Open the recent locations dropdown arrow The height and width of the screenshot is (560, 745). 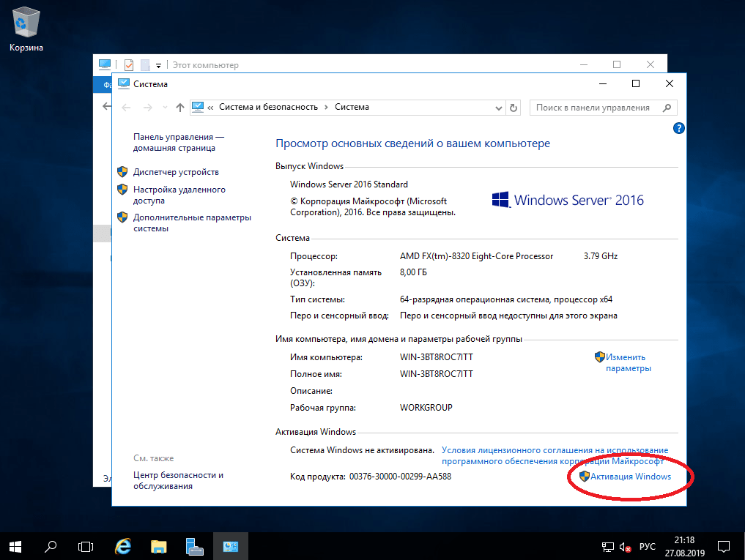tap(166, 108)
